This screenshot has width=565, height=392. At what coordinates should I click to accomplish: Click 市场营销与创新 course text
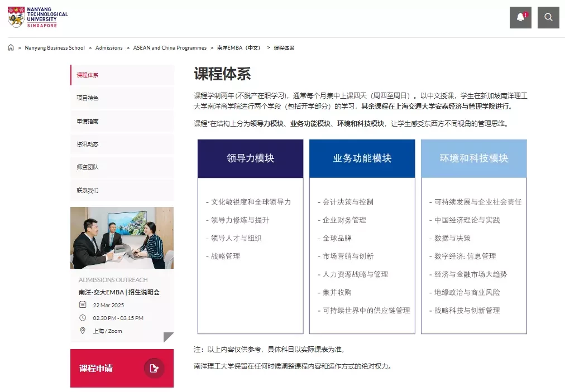[x=348, y=257]
